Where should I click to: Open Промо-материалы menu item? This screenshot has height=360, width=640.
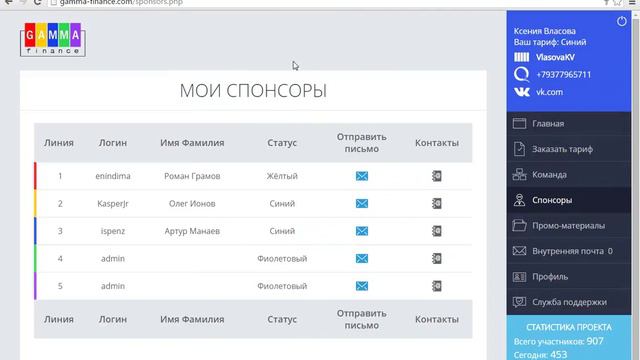tap(569, 225)
